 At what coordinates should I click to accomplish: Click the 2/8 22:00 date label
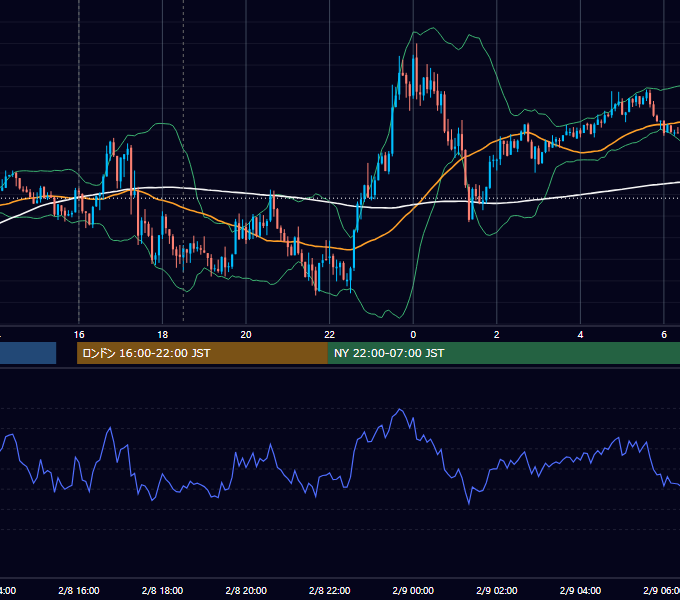coord(330,590)
